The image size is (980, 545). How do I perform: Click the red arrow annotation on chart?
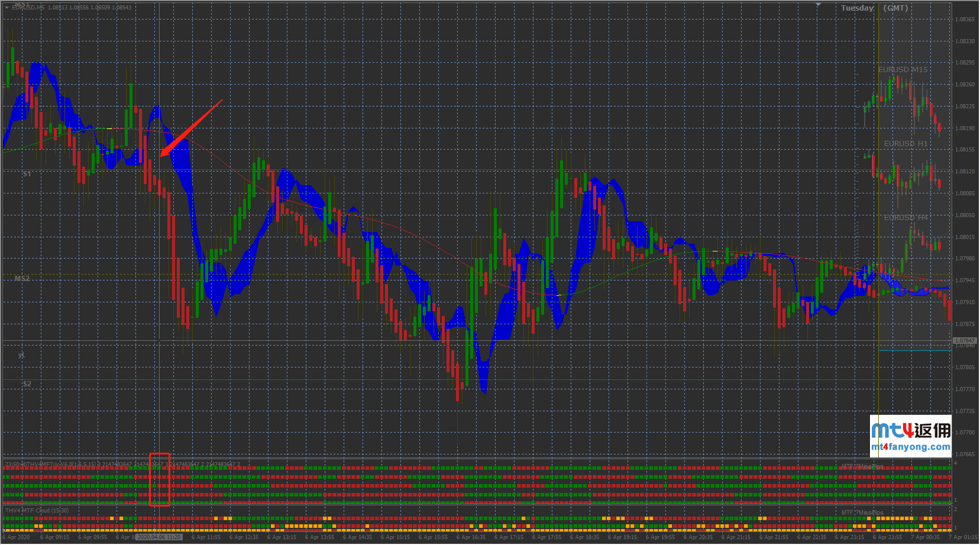pyautogui.click(x=192, y=128)
